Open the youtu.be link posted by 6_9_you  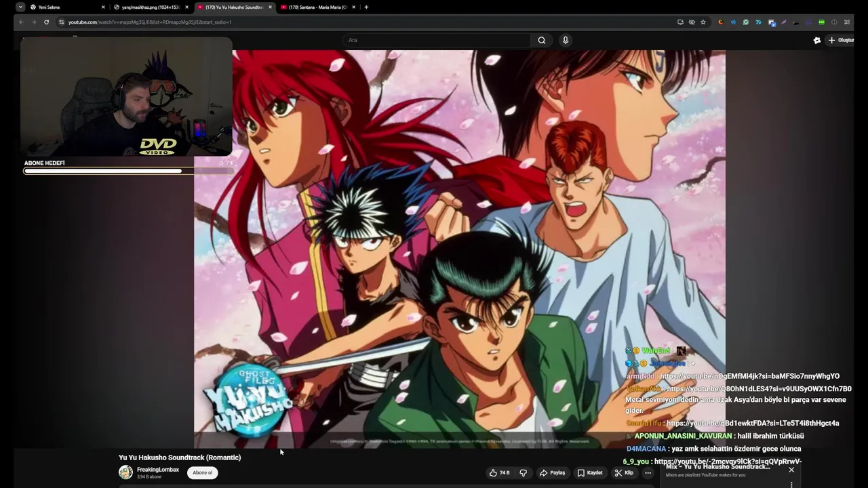coord(728,462)
